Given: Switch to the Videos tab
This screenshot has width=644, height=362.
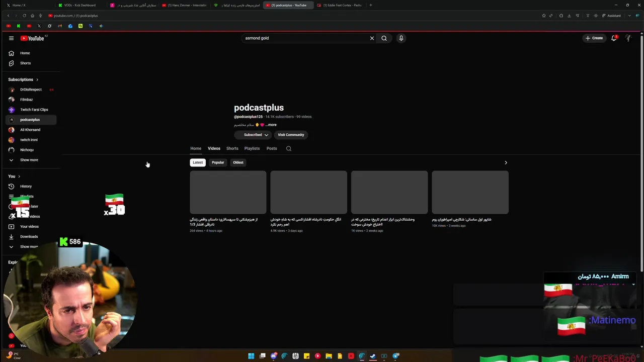Looking at the screenshot, I should click(x=214, y=148).
